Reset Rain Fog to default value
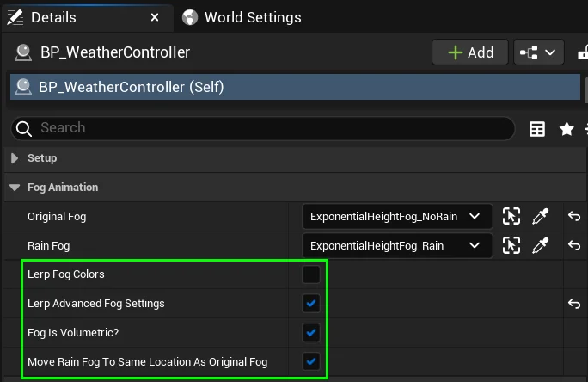This screenshot has height=382, width=588. 574,246
